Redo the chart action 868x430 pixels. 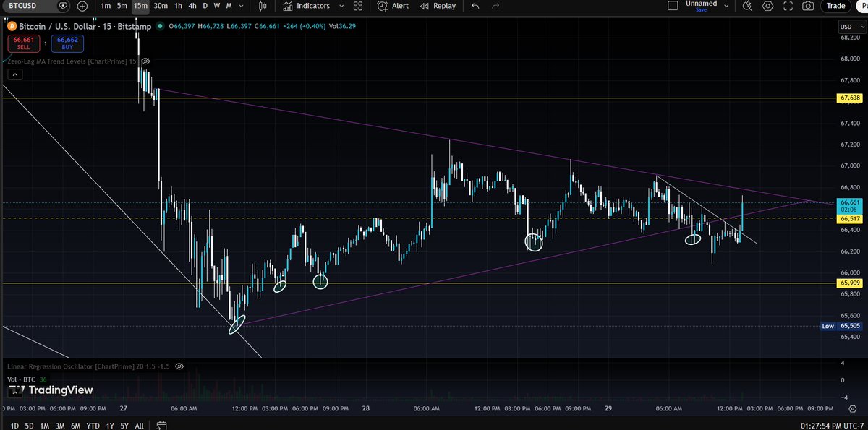tap(495, 6)
